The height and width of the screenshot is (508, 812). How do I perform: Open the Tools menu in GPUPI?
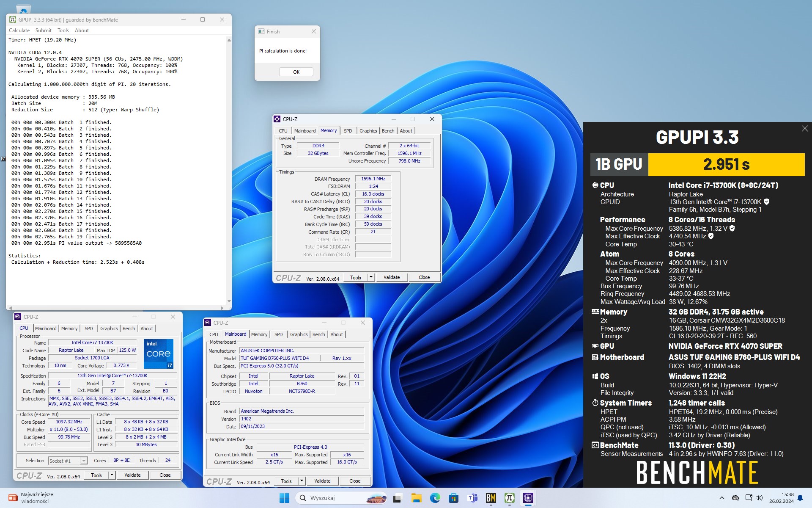[63, 30]
